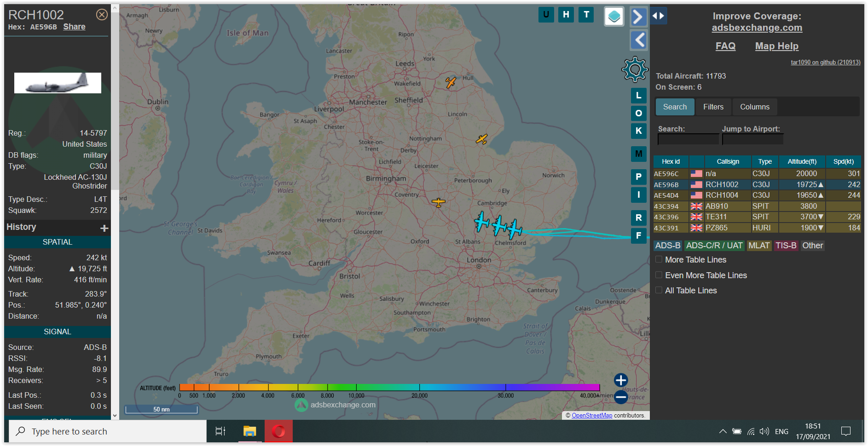Focus the Search input field
The image size is (868, 446).
point(688,139)
